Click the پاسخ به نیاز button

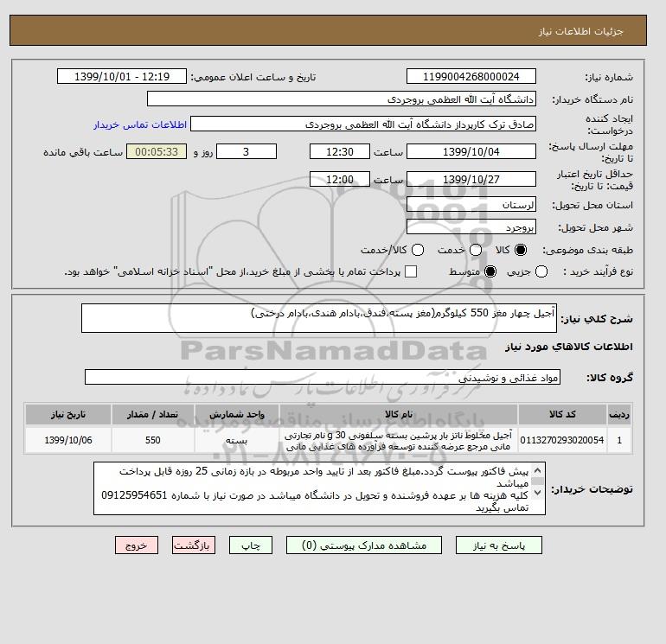point(499,545)
